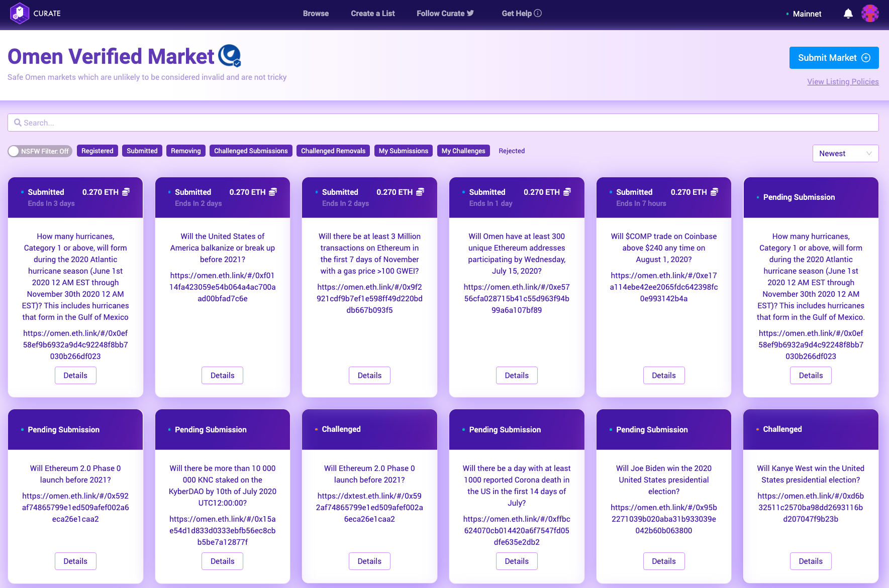Image resolution: width=889 pixels, height=588 pixels.
Task: Follow the omen link in the 3 Million transactions card
Action: tap(370, 299)
